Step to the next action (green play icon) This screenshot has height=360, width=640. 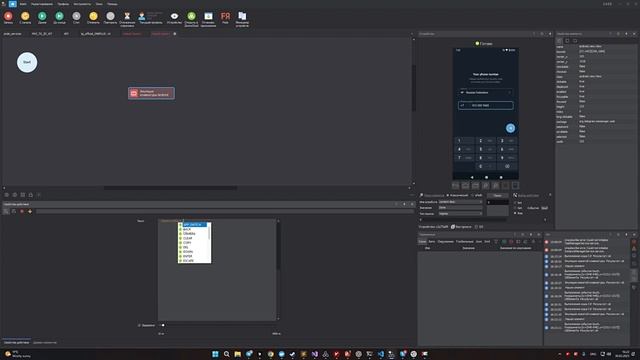click(x=42, y=16)
